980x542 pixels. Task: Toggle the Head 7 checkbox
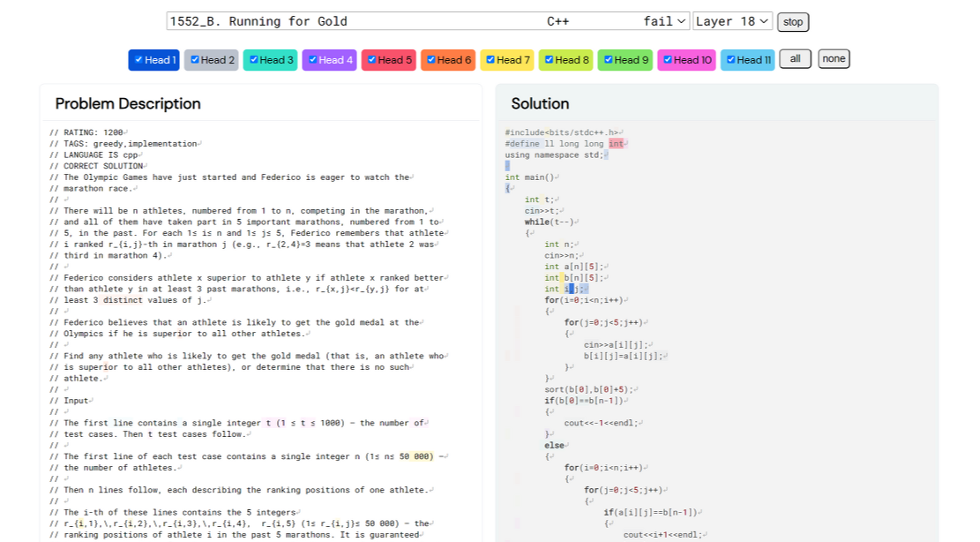pos(490,60)
